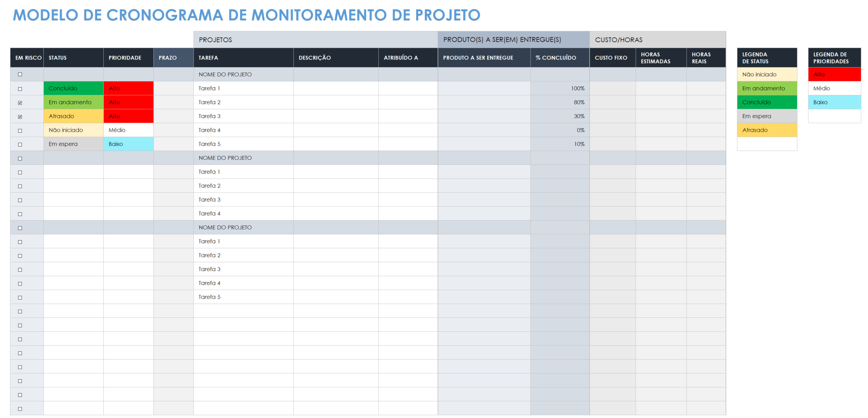This screenshot has height=418, width=868.
Task: Select the Médio priority cell for Tarefa 4
Action: click(128, 130)
